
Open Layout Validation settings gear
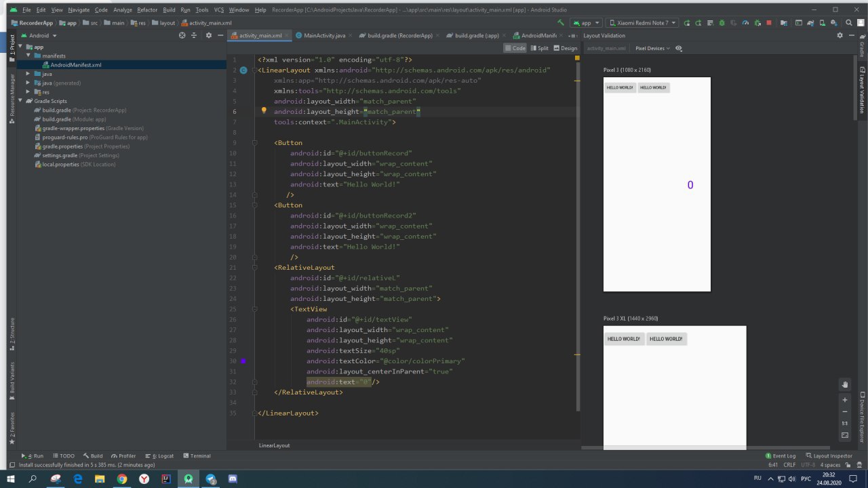click(x=840, y=35)
